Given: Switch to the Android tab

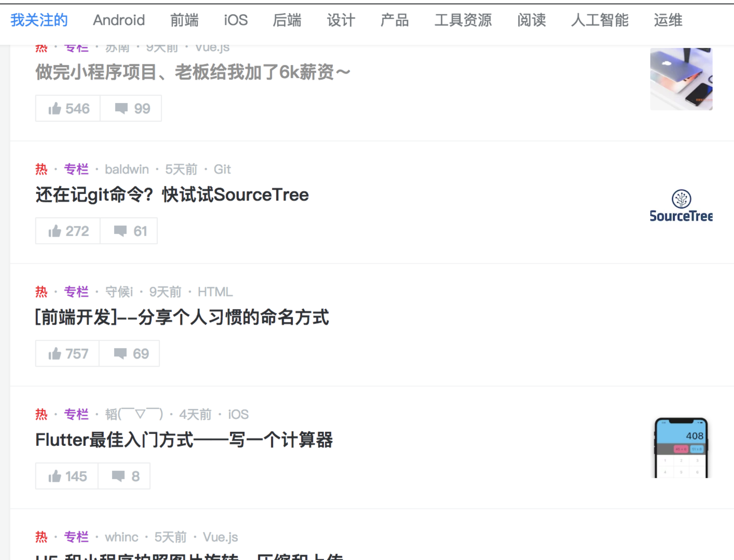Looking at the screenshot, I should tap(119, 20).
